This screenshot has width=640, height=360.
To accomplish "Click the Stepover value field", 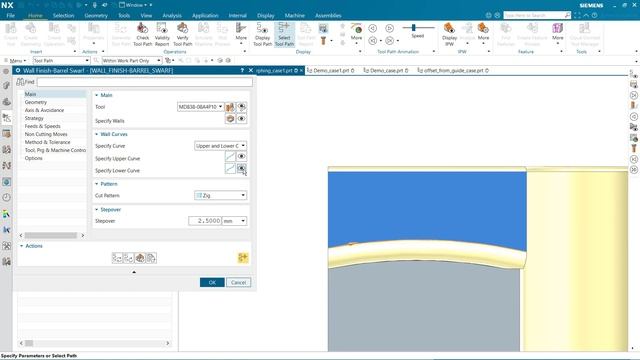I will pos(205,221).
